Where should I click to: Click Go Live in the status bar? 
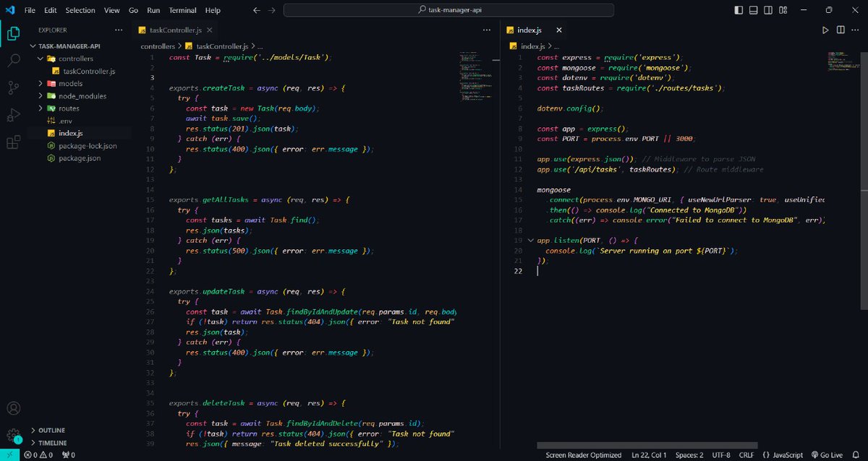tap(827, 455)
